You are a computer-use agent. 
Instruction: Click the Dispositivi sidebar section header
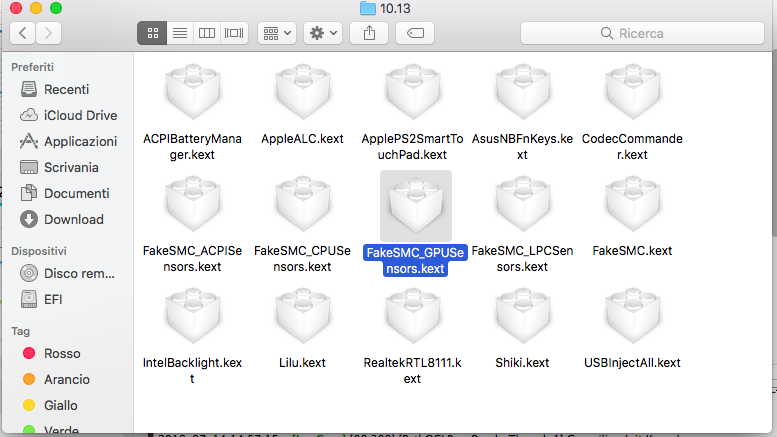point(39,251)
